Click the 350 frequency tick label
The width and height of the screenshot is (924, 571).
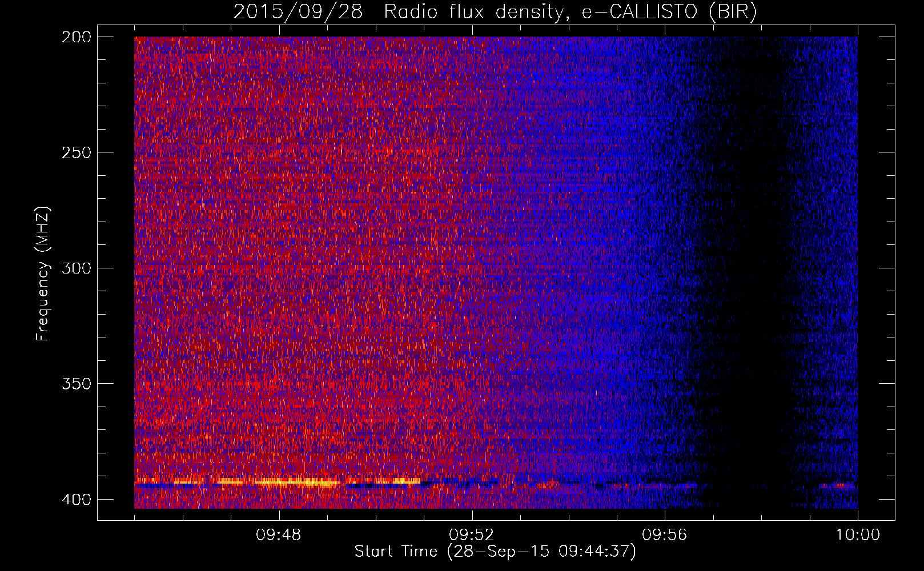(75, 383)
